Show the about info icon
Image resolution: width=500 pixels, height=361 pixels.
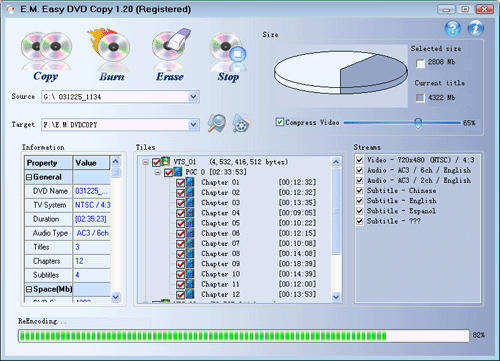point(476,28)
